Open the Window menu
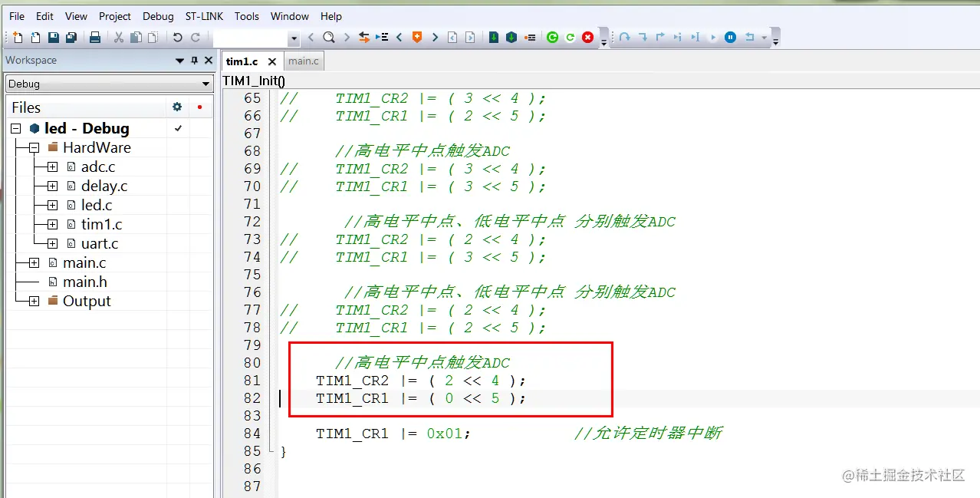Screen dimensions: 980x498 (x=290, y=16)
